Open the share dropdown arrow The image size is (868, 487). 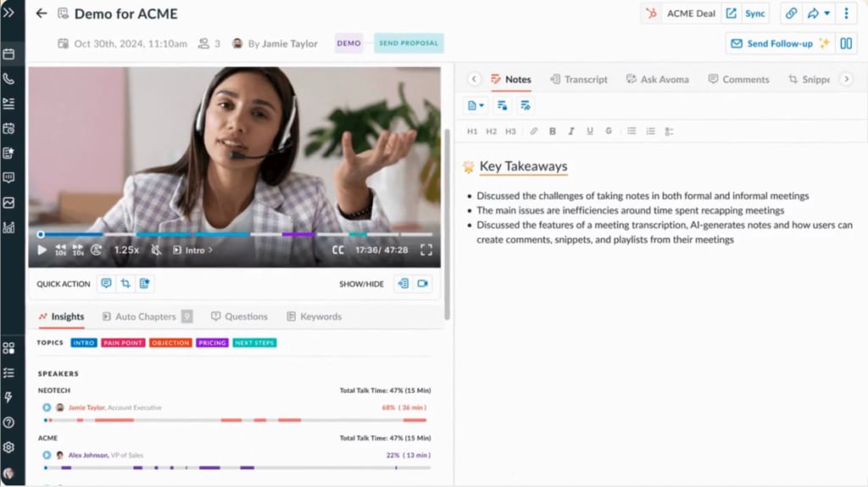tap(827, 14)
